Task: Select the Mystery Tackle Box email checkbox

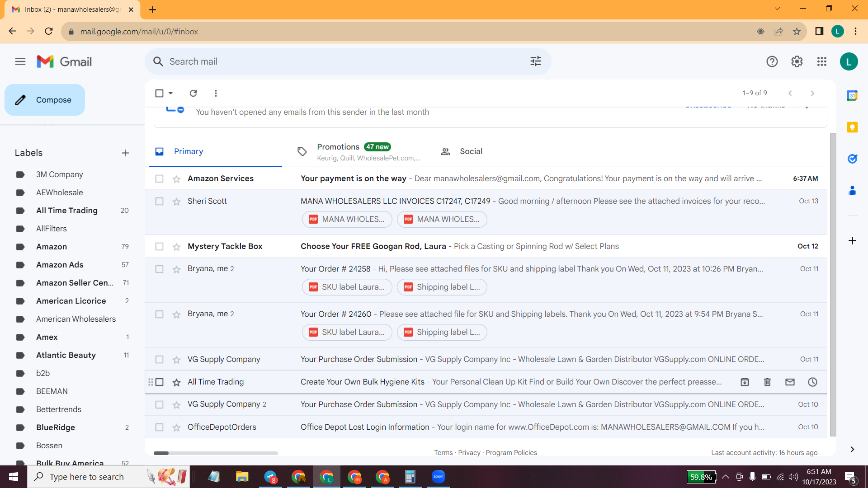Action: [x=159, y=246]
